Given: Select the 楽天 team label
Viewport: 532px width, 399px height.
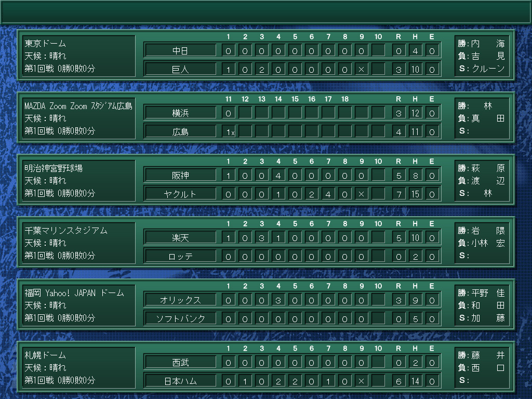Looking at the screenshot, I should [180, 238].
